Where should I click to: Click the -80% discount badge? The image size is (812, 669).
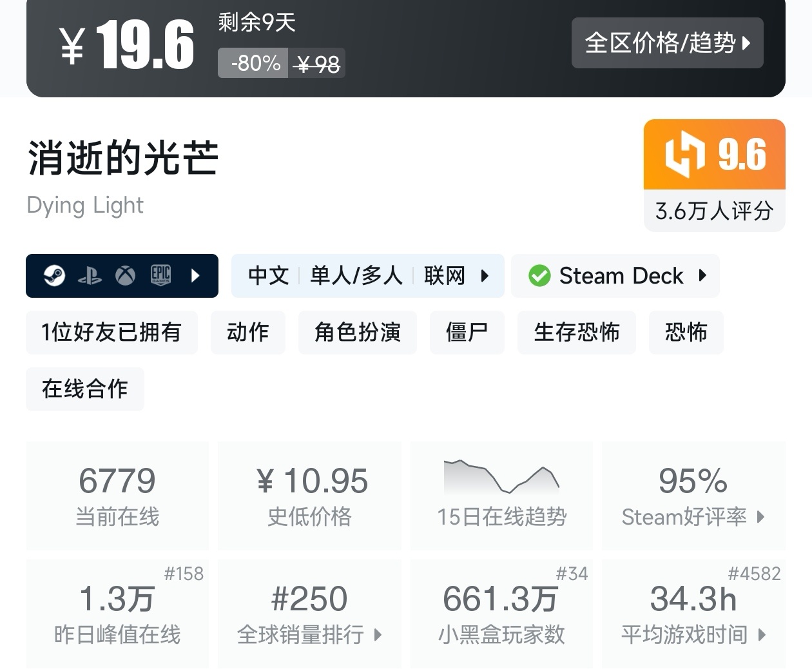pos(253,63)
